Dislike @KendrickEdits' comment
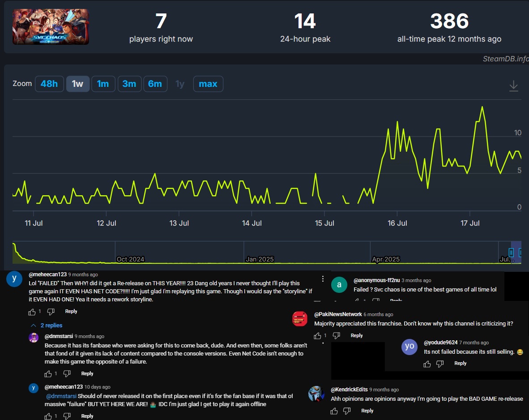Image resolution: width=529 pixels, height=420 pixels. [x=347, y=411]
